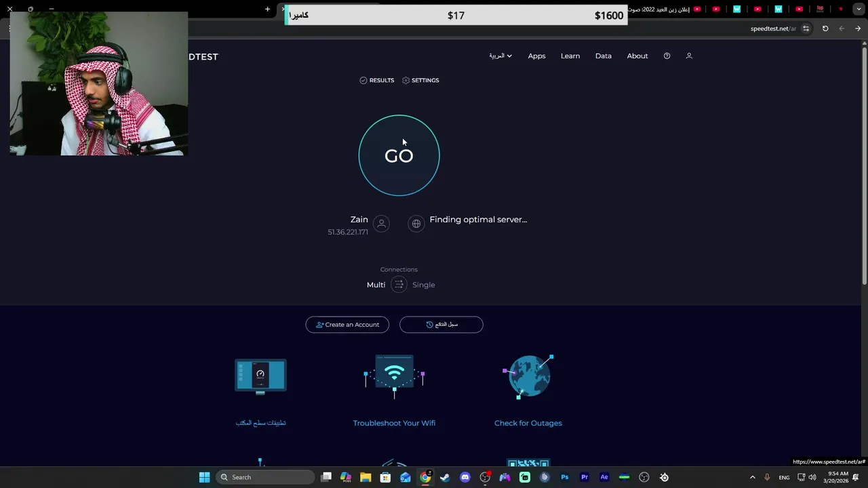Click the person icon beside Zain
This screenshot has width=868, height=488.
pos(381,224)
